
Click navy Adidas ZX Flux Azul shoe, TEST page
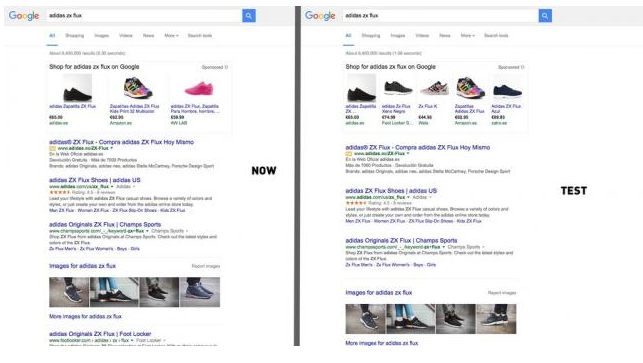coord(507,90)
